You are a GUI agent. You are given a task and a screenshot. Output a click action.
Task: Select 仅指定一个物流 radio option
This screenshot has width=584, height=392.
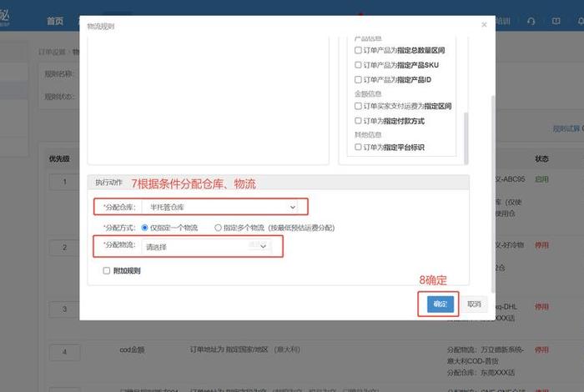point(144,228)
